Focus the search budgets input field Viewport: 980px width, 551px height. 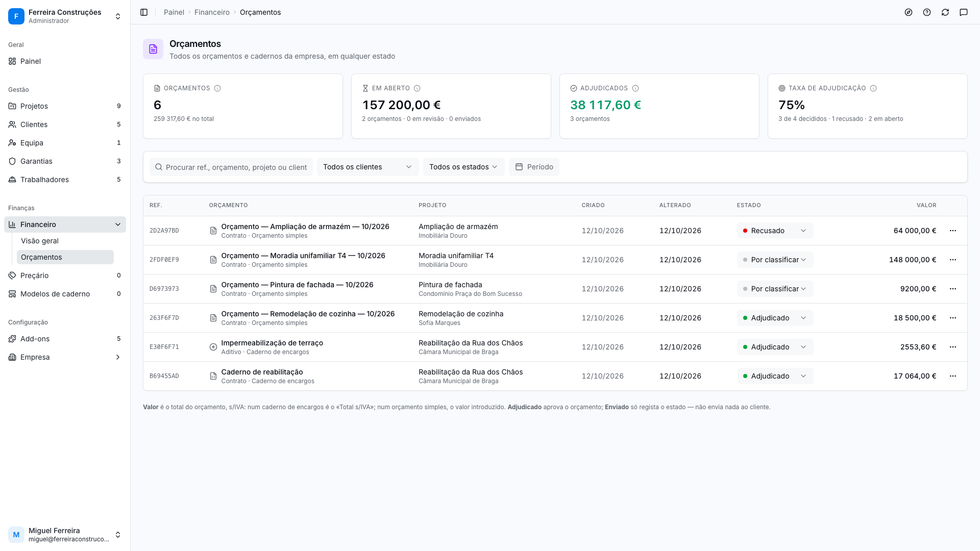231,167
